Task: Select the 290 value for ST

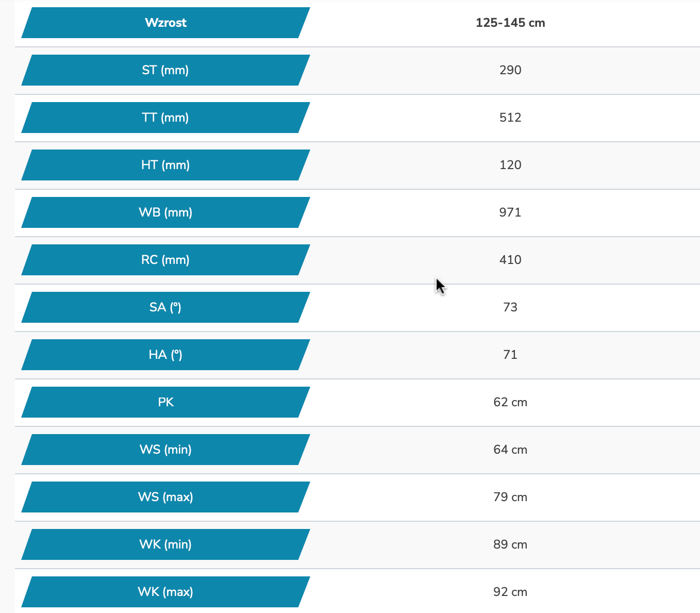Action: click(x=510, y=70)
